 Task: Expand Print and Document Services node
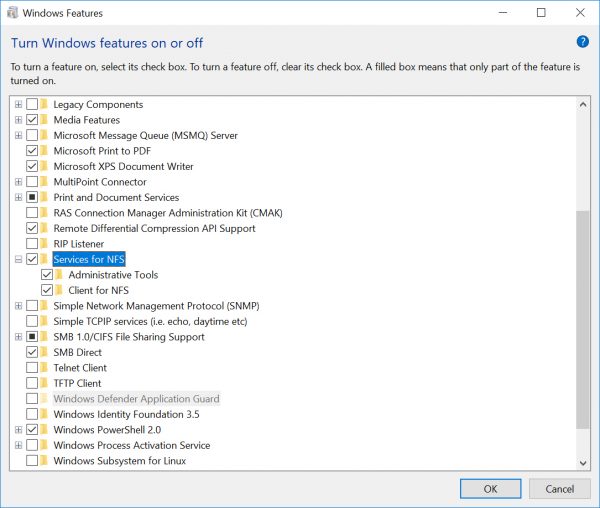pos(18,197)
